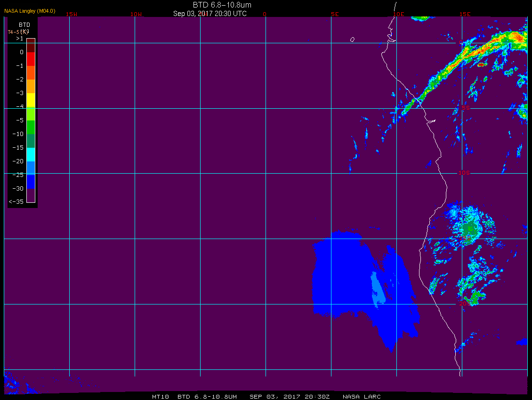Screen dimensions: 532x400
Task: Click the 'NASA Langley (M04.0)' label
Action: pyautogui.click(x=30, y=11)
